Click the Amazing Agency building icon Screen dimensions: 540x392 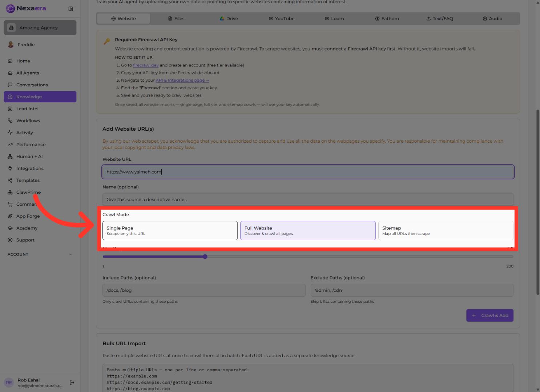(11, 28)
